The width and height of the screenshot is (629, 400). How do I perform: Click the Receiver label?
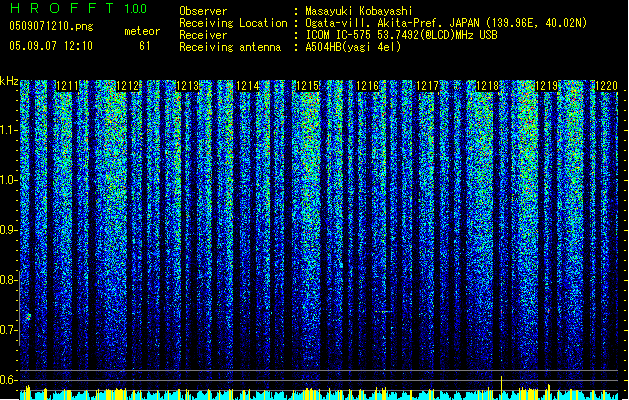tap(203, 35)
